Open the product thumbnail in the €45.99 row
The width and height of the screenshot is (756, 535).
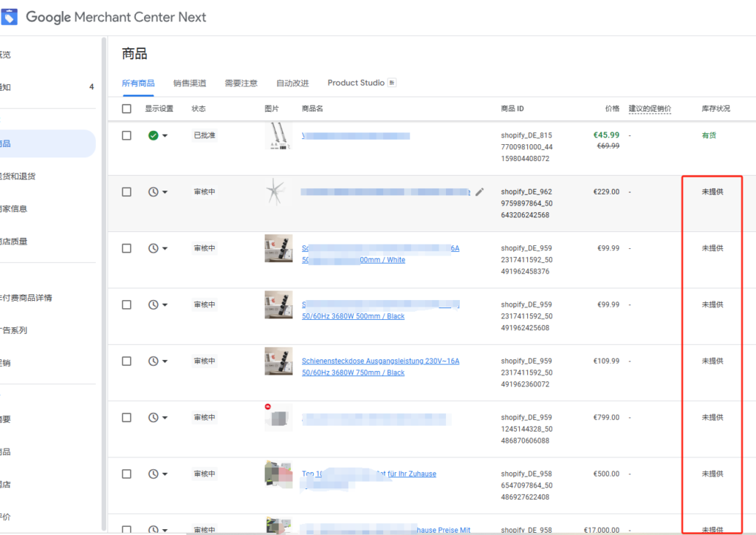[x=278, y=136]
